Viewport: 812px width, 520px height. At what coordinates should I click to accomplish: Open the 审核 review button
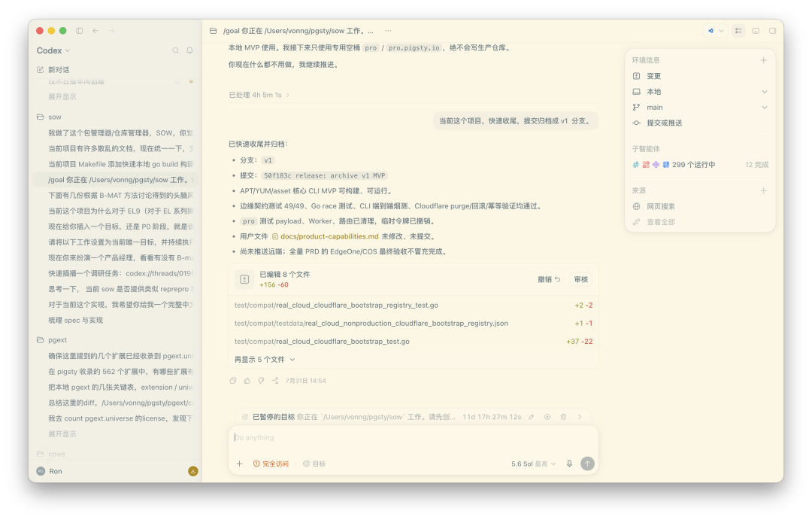tap(581, 279)
